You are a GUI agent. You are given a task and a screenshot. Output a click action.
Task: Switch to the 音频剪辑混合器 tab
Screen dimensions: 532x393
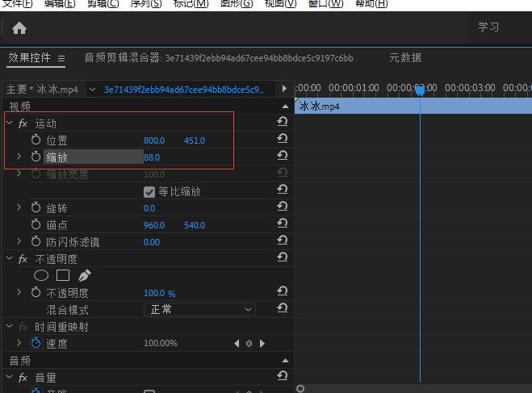tap(219, 58)
